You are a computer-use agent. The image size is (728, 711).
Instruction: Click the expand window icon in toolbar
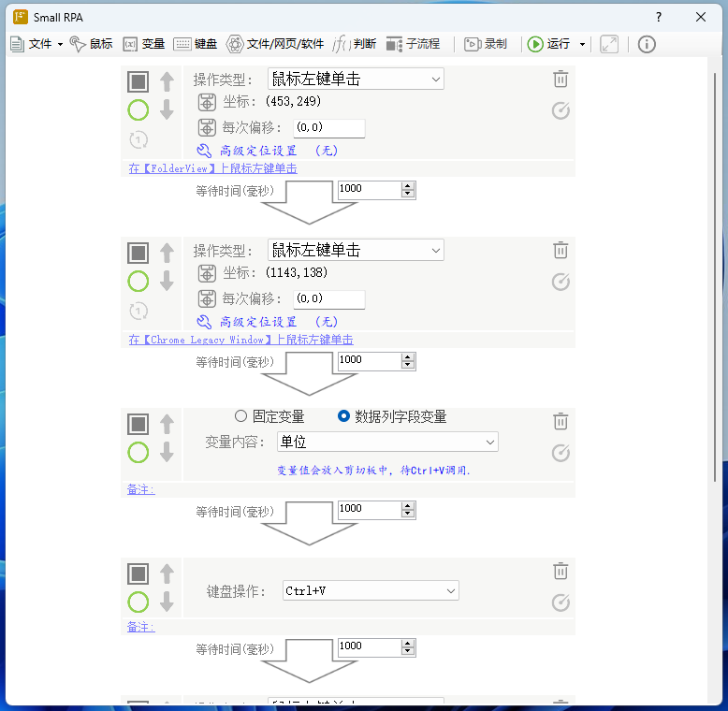tap(609, 44)
